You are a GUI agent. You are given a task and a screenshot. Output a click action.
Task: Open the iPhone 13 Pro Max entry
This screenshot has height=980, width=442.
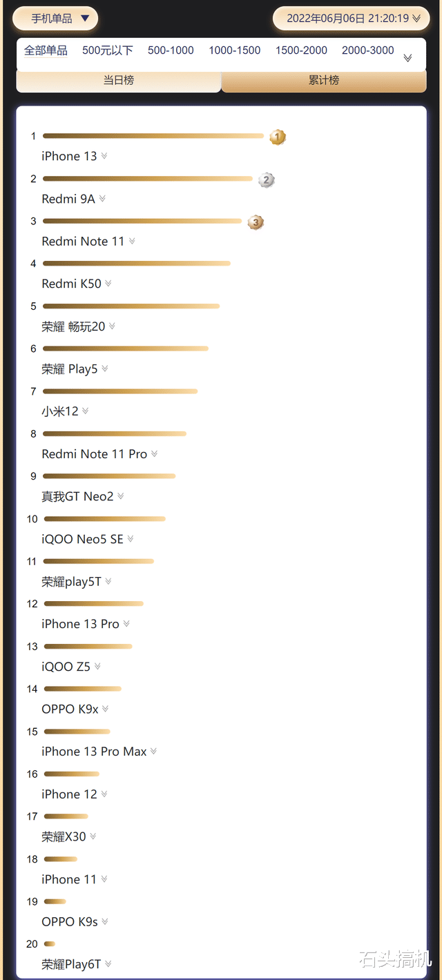point(94,752)
